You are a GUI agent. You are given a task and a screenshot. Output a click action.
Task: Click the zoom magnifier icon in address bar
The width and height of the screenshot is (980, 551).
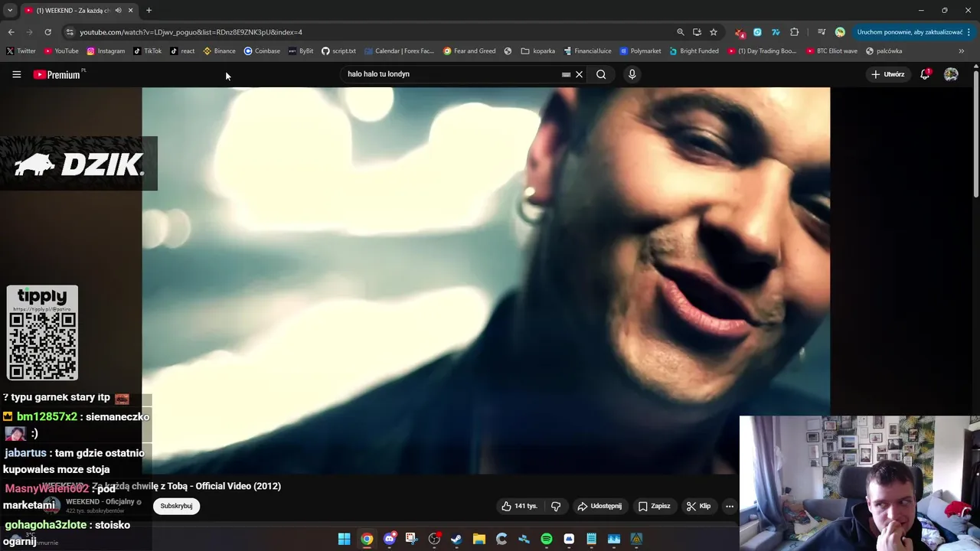coord(680,32)
